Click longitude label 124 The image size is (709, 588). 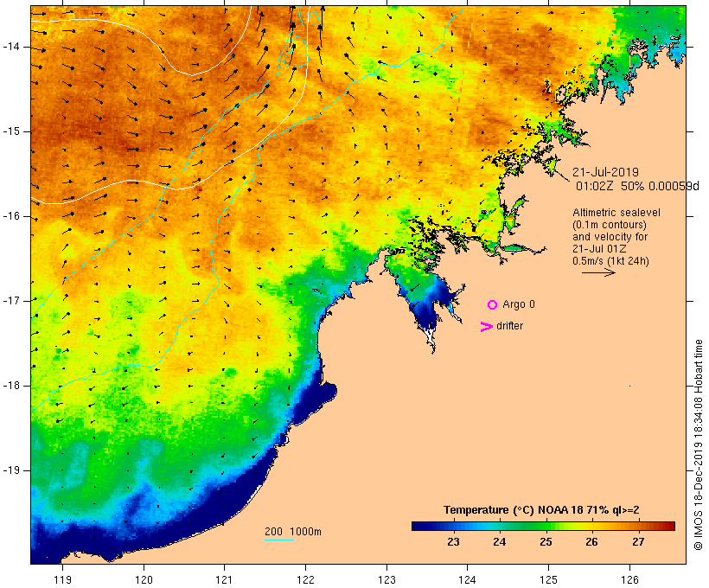click(x=467, y=579)
